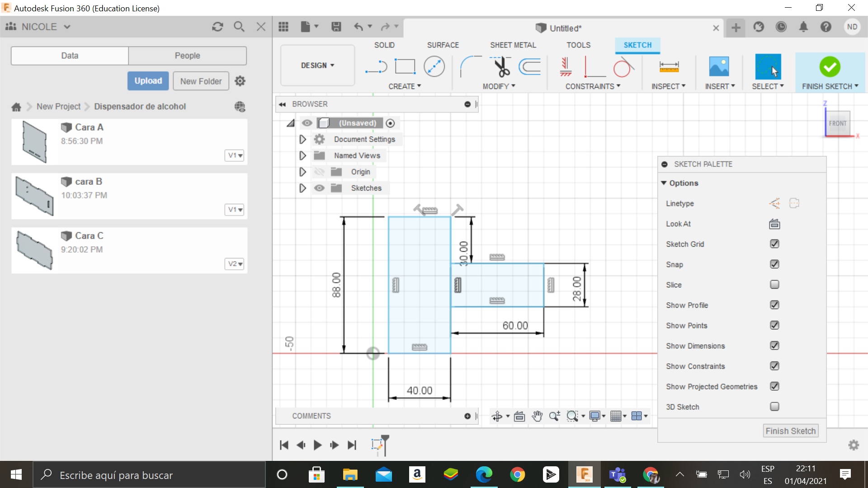Image resolution: width=868 pixels, height=488 pixels.
Task: Expand the Origin folder in browser
Action: coord(302,172)
